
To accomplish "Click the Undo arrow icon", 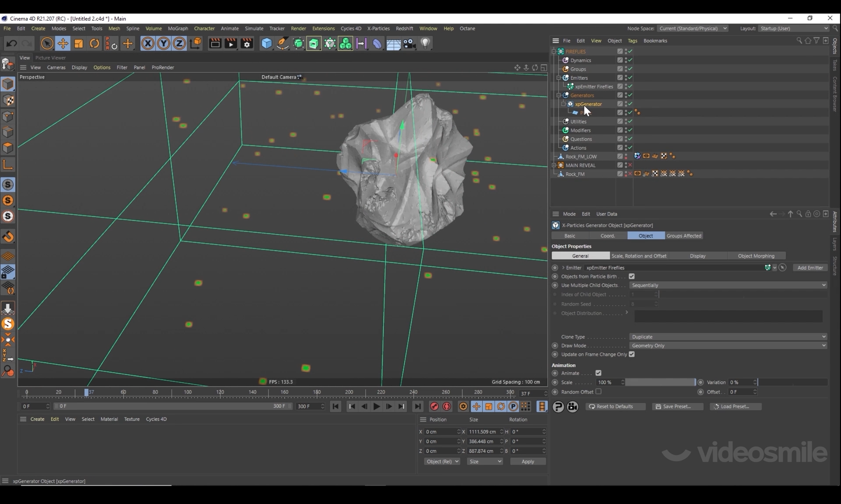I will (x=12, y=43).
